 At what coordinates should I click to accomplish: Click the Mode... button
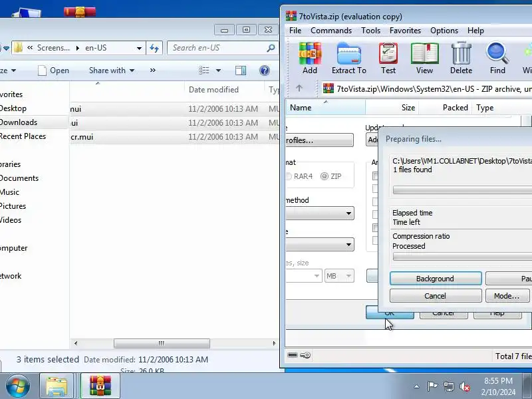[507, 296]
